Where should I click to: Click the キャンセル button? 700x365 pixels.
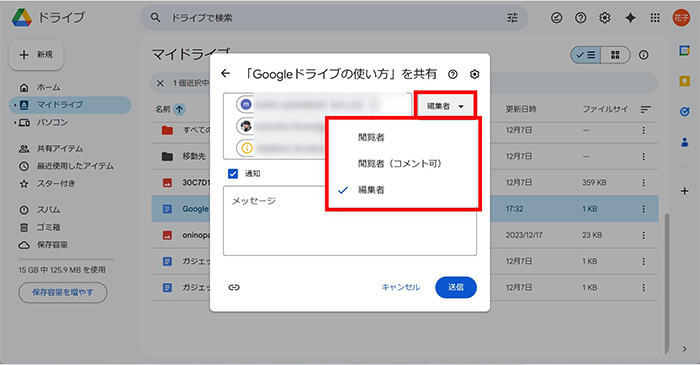tap(400, 287)
